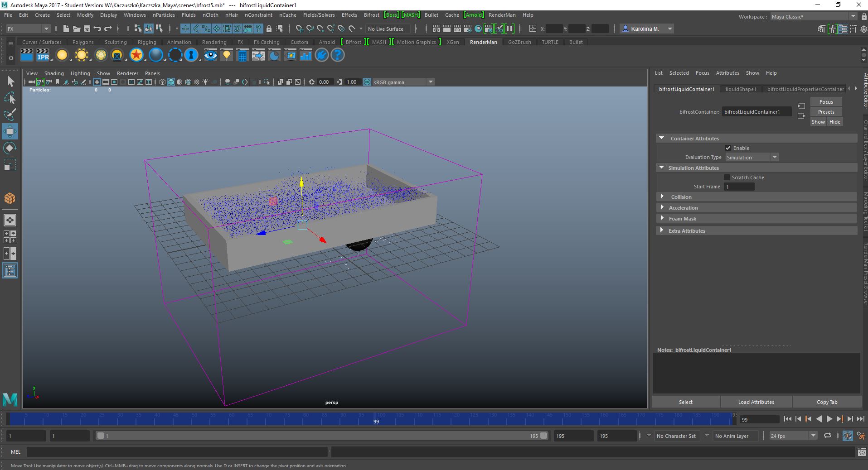
Task: Click the Load Attributes button
Action: click(x=755, y=402)
